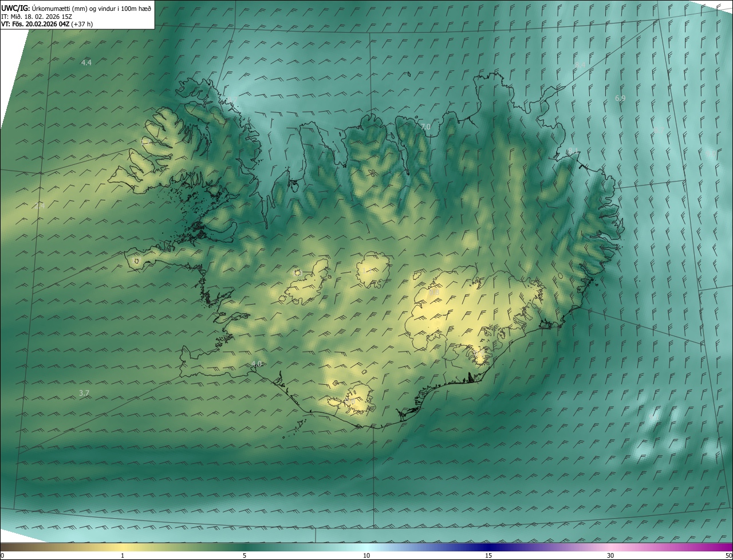
Task: Click the legend tick label 0
Action: click(2, 556)
